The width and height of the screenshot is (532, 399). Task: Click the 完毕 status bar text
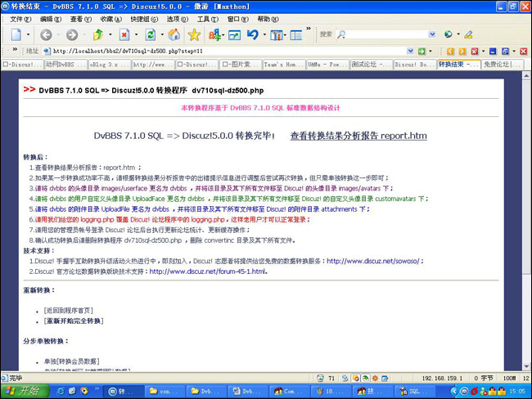(16, 378)
